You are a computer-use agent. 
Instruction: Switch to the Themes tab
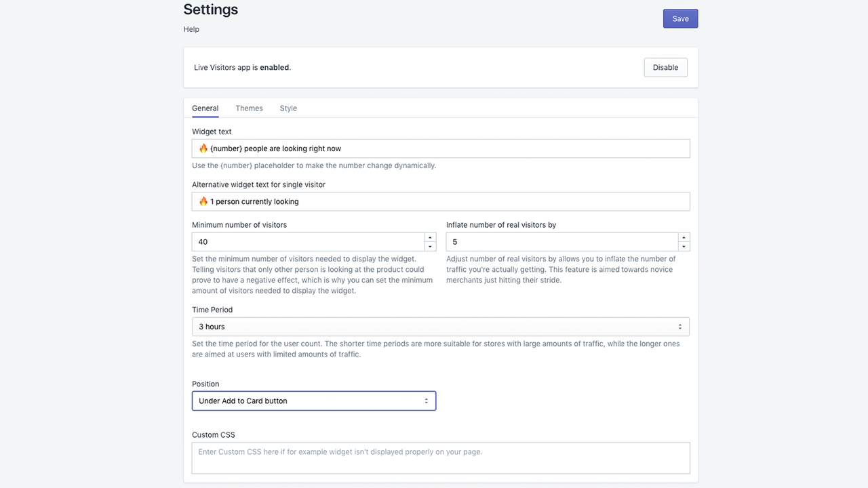tap(249, 108)
